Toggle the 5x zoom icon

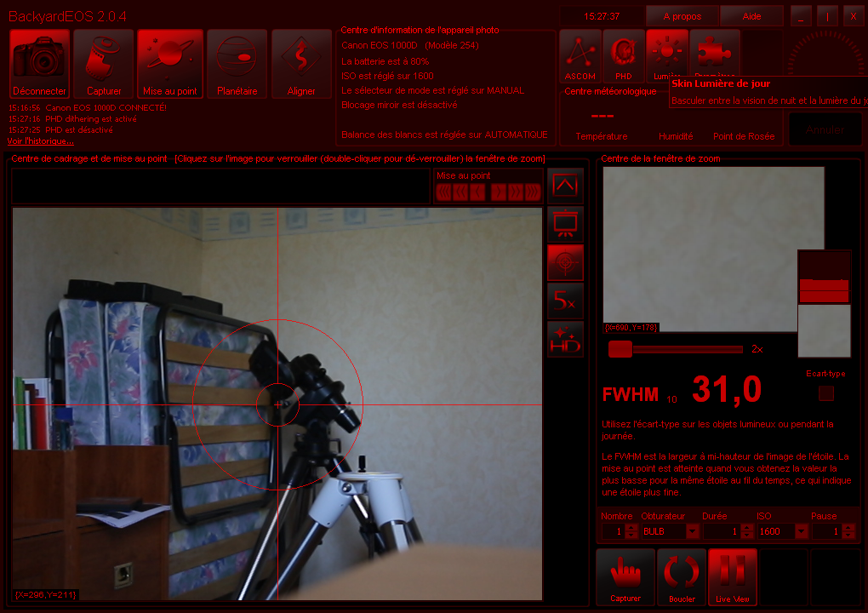(x=565, y=301)
